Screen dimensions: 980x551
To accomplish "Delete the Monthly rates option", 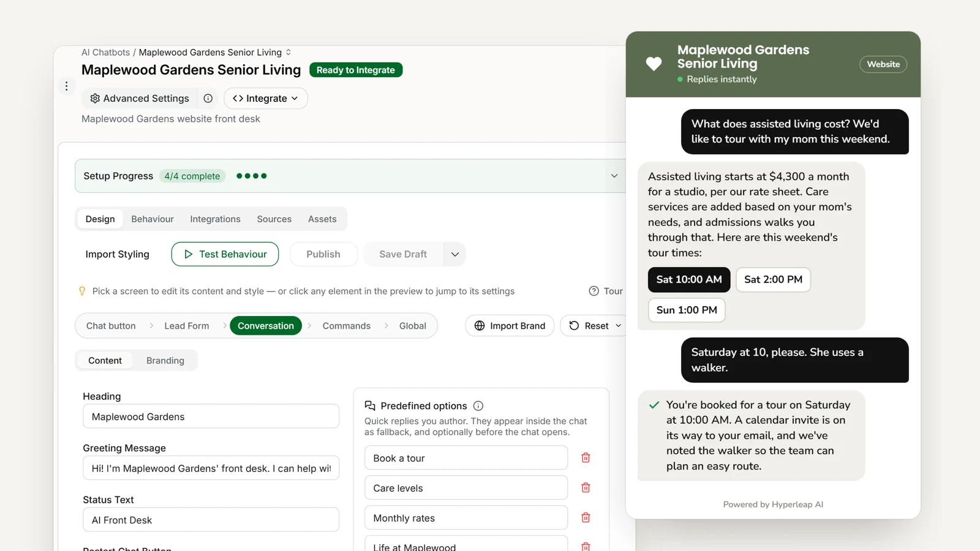I will tap(586, 518).
